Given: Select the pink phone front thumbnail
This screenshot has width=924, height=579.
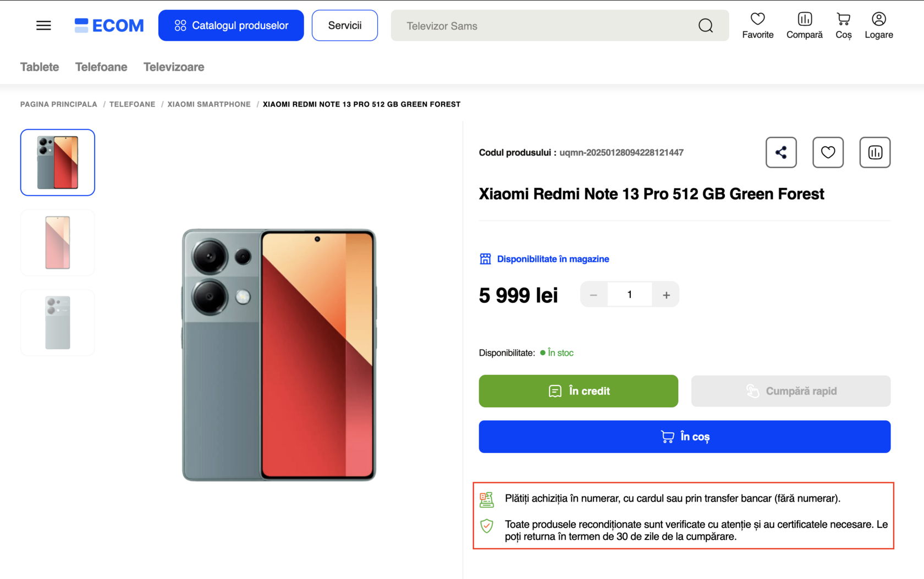Looking at the screenshot, I should 58,242.
